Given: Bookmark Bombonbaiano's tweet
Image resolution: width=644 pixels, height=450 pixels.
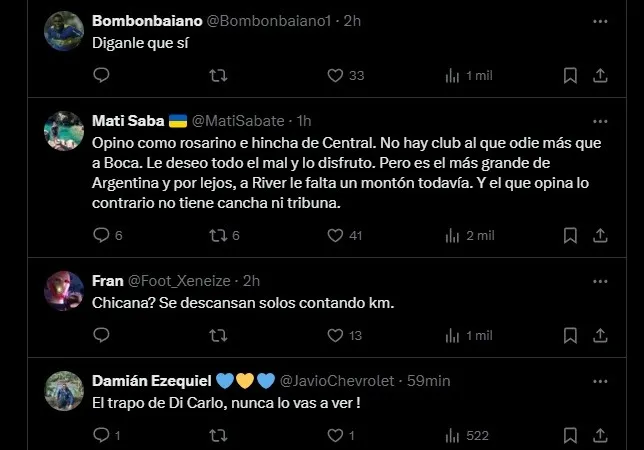Looking at the screenshot, I should click(569, 75).
